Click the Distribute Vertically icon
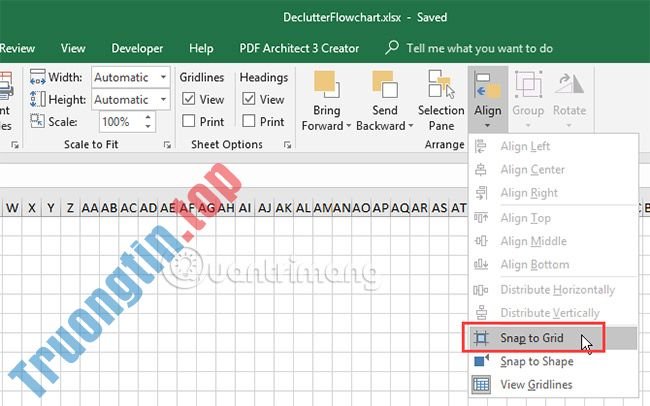 (481, 313)
